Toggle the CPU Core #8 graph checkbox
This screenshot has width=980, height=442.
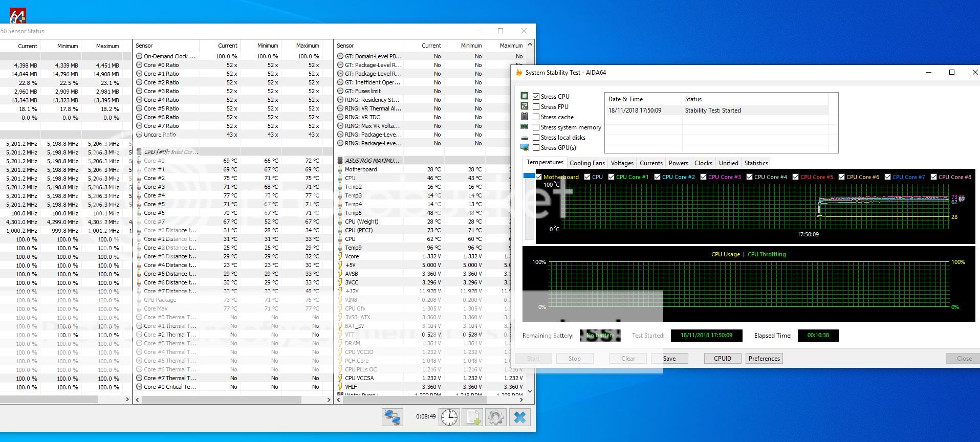pyautogui.click(x=933, y=177)
